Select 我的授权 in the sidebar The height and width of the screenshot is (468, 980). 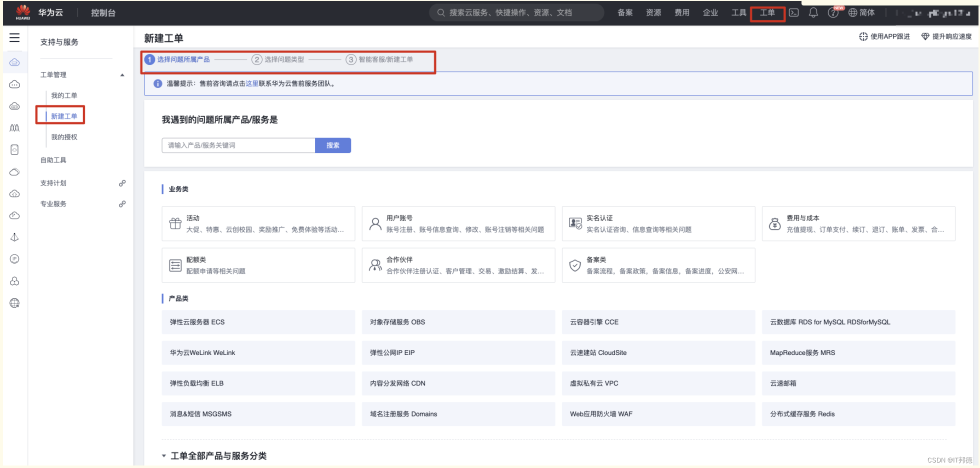[64, 137]
